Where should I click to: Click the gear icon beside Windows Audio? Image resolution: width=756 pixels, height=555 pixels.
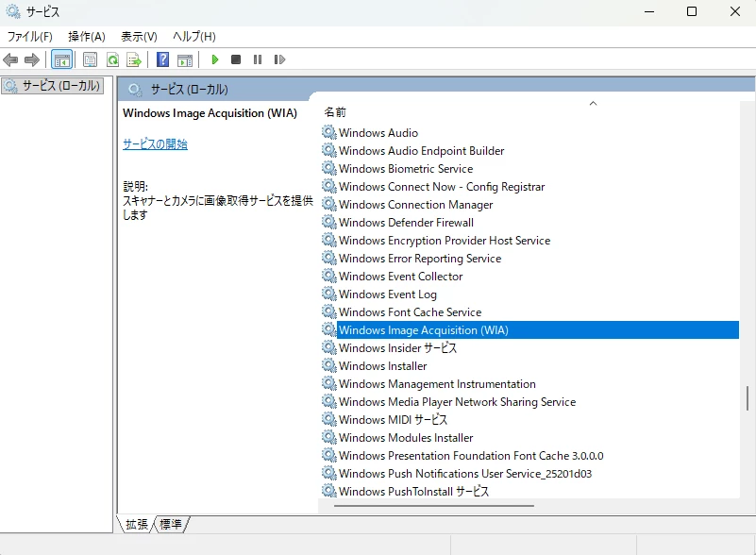point(329,132)
